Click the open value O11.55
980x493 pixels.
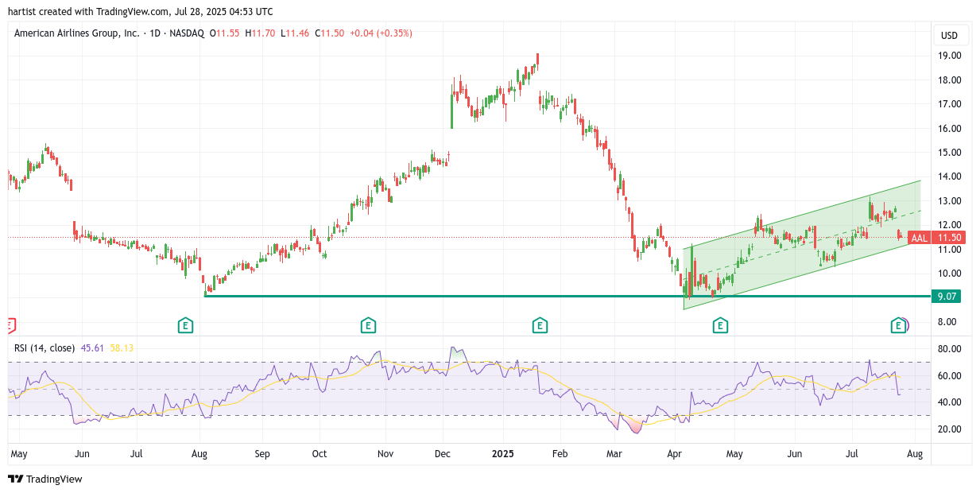pyautogui.click(x=225, y=33)
